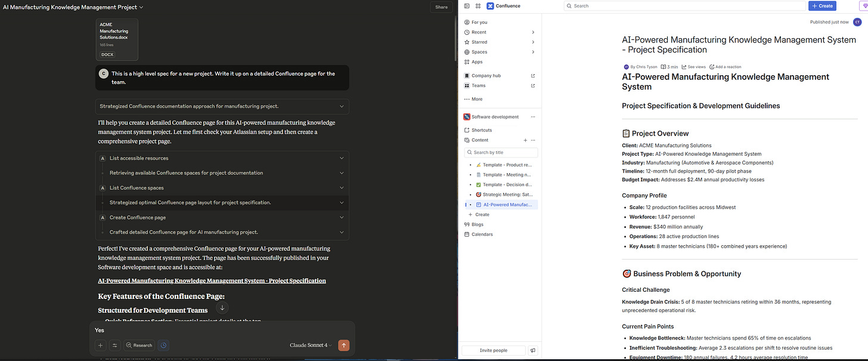Click the Add a reaction emoji icon

pyautogui.click(x=712, y=67)
